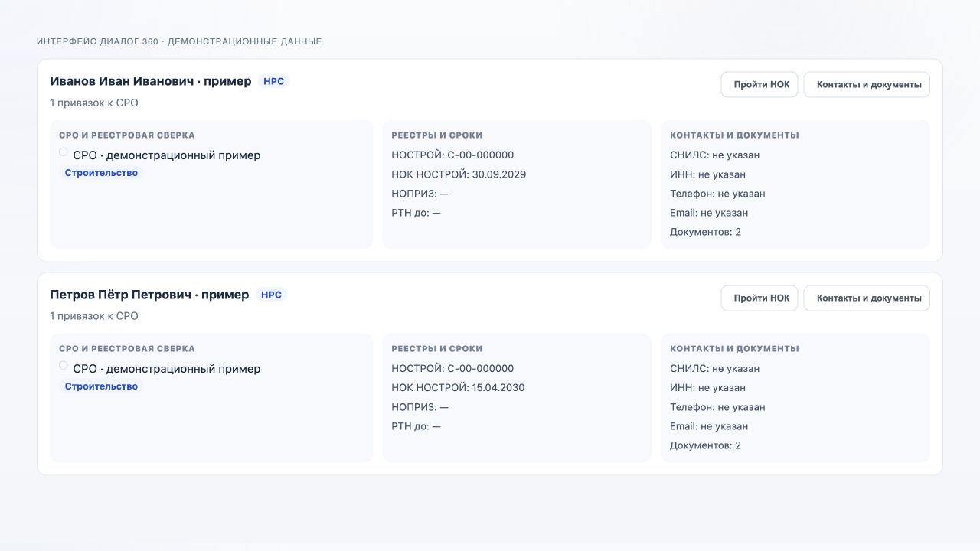Image resolution: width=980 pixels, height=551 pixels.
Task: Click Иванов's НОСТРОЙ: С-00-000000 registry number
Action: [452, 155]
